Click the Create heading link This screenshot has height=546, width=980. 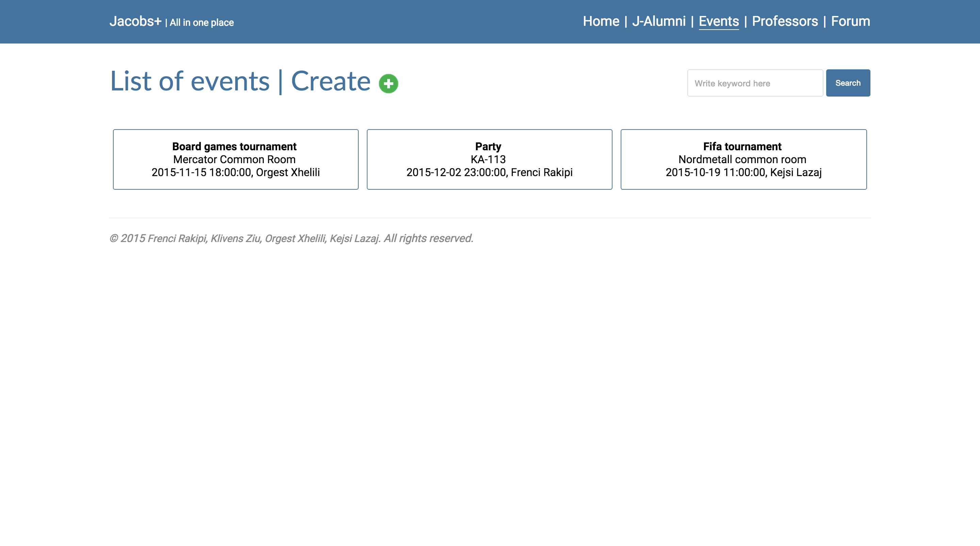330,81
